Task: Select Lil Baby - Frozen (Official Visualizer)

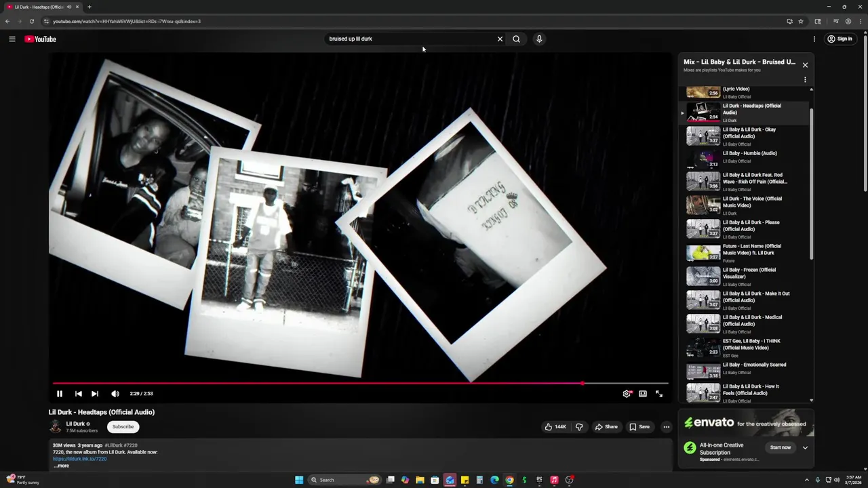Action: pos(745,277)
